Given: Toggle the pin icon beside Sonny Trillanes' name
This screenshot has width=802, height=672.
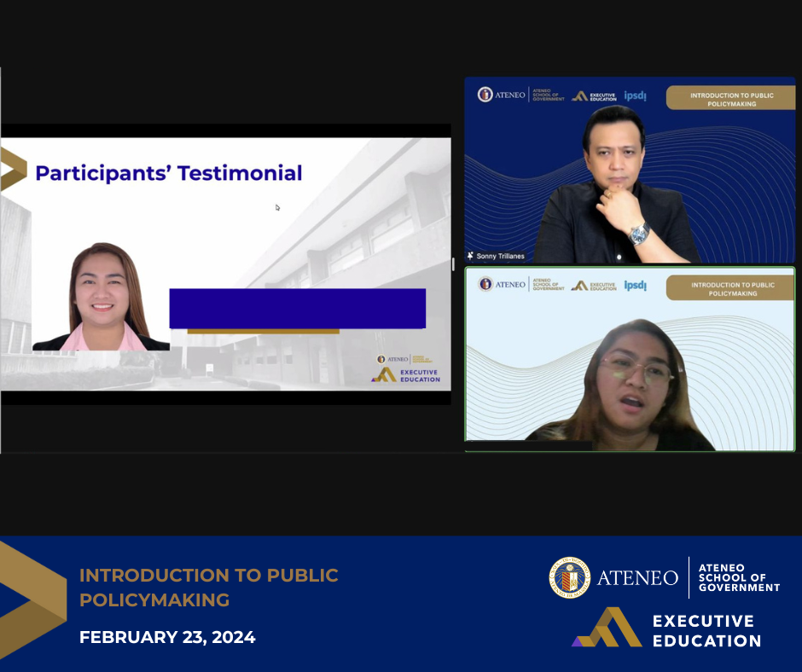Looking at the screenshot, I should click(470, 254).
